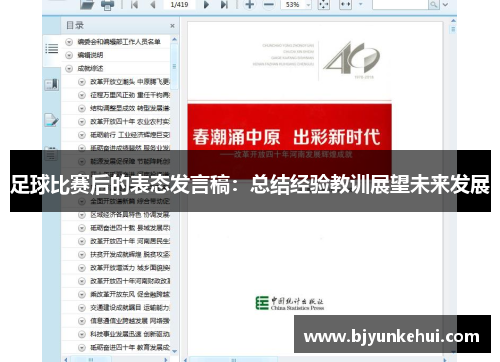Expand the 编委会和编辑部工作人员名单 entry
Screen dimensions: 500x362
click(x=69, y=42)
